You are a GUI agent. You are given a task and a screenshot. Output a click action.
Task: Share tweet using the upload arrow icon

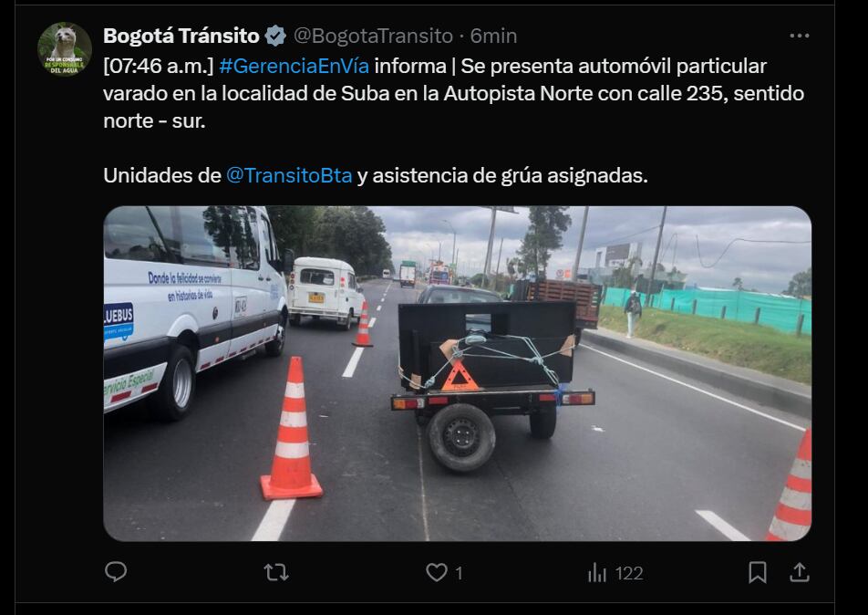799,572
